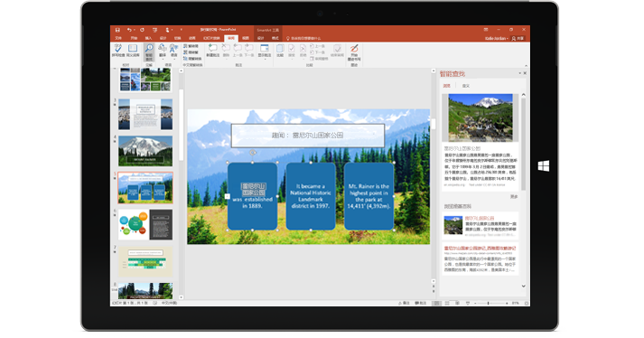Click the slide title text box
This screenshot has height=338, width=644.
click(x=308, y=136)
